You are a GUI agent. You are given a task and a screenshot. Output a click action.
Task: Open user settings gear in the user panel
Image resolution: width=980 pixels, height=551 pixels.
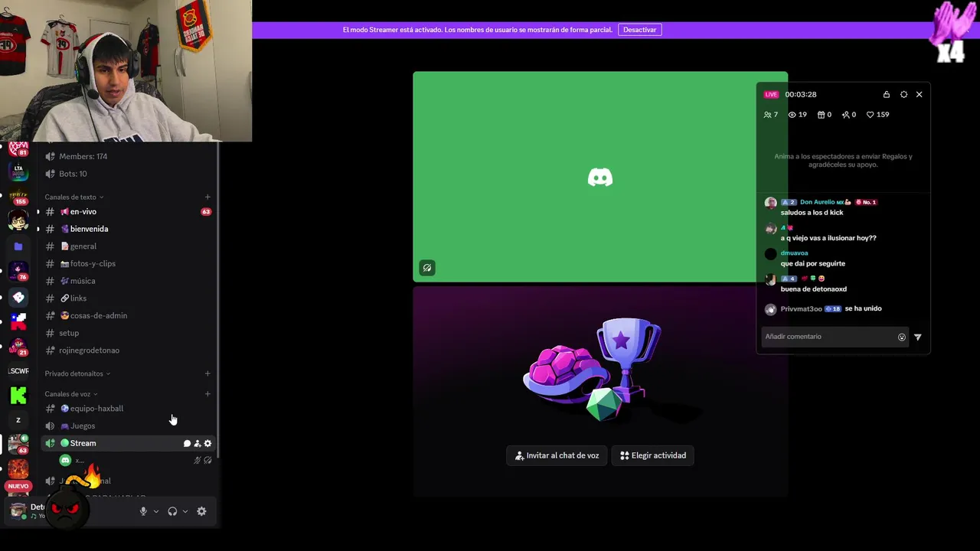pos(201,511)
